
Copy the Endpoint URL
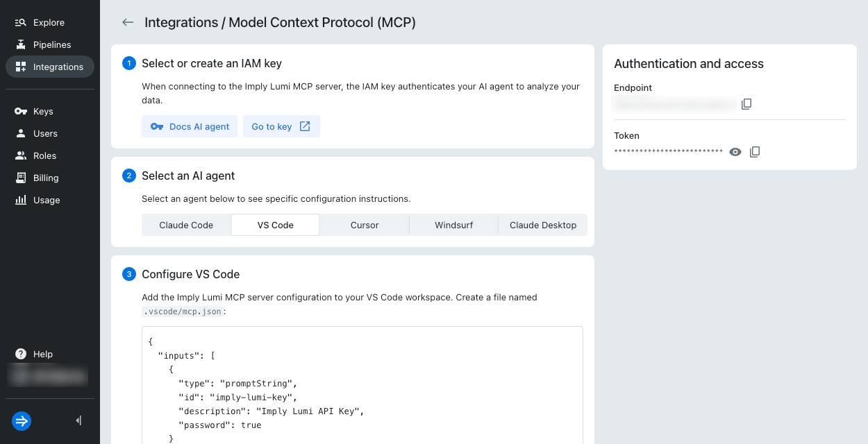point(746,104)
